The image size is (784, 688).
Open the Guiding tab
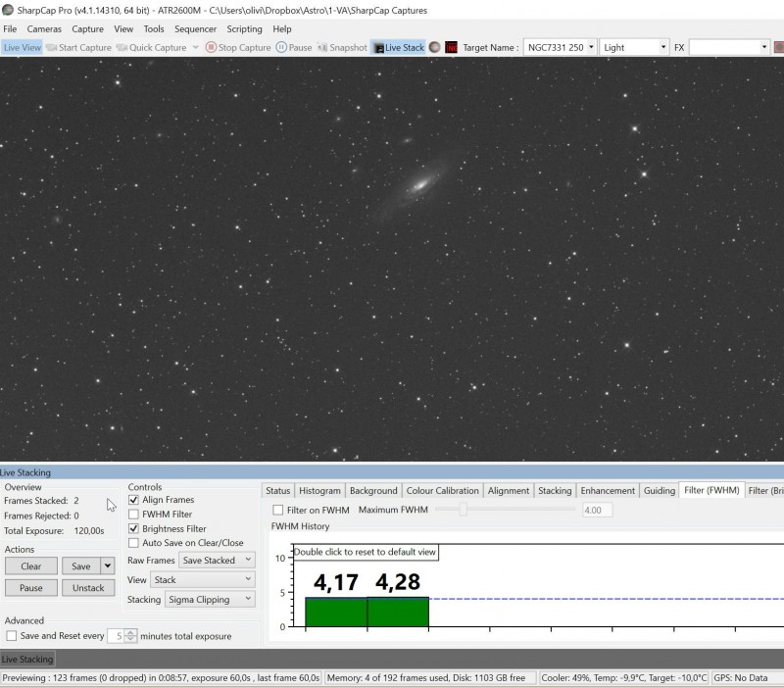[x=659, y=490]
